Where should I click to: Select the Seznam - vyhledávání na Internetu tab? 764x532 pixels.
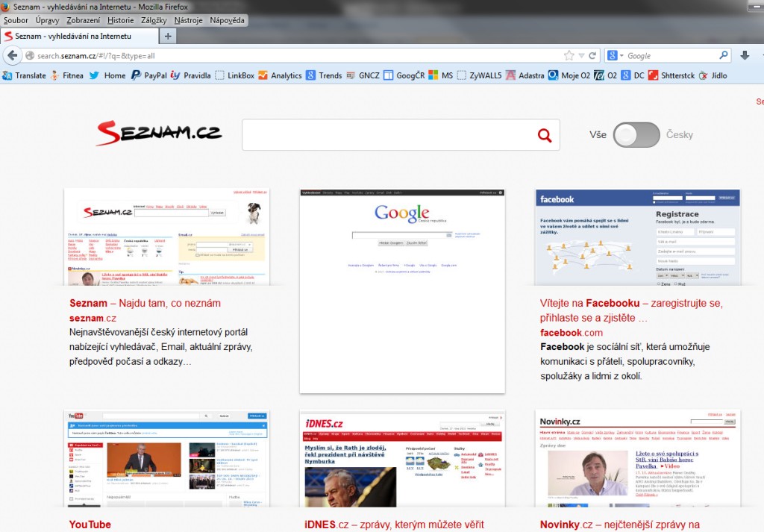pos(79,36)
